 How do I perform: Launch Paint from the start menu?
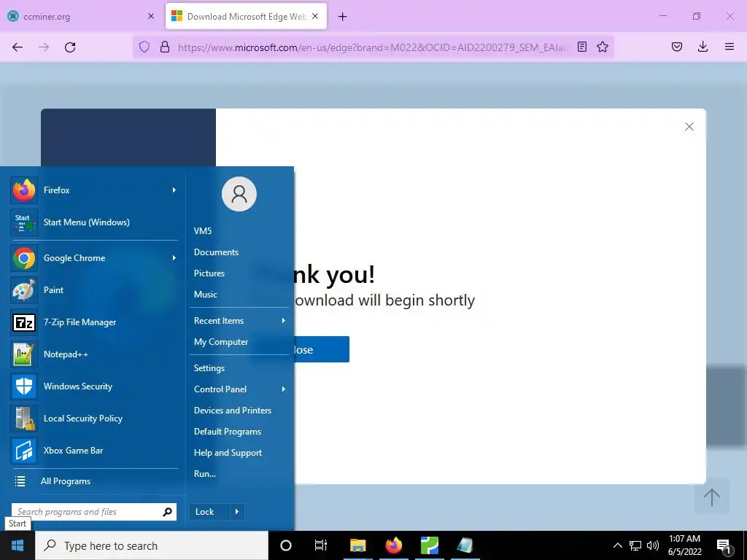[94, 290]
